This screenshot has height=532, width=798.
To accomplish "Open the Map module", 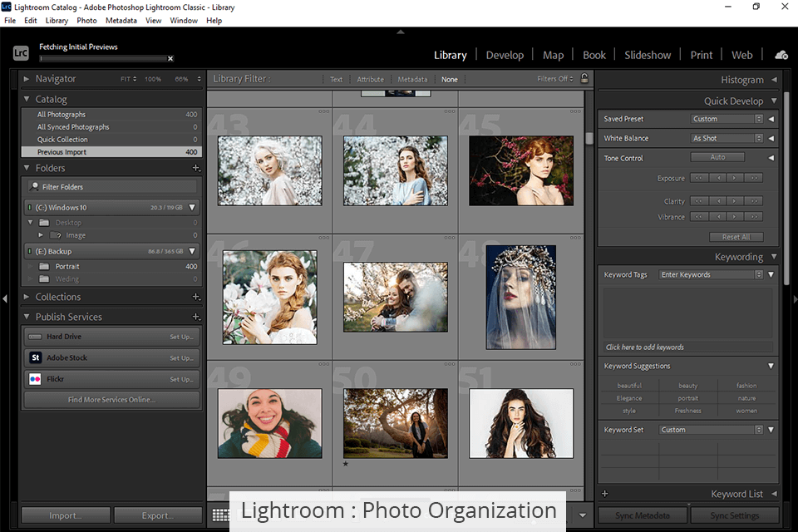I will click(x=553, y=55).
